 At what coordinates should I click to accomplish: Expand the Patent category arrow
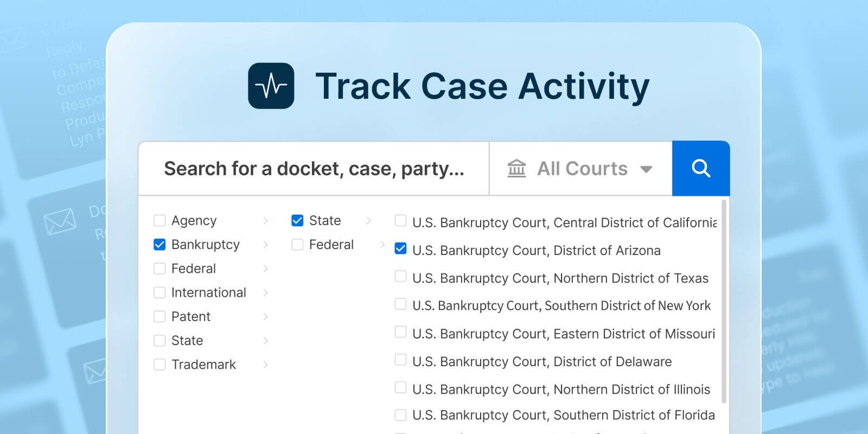point(265,316)
